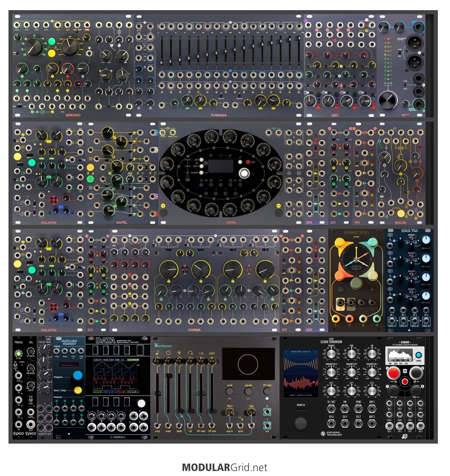Click the 1:N knob on Polygogo
The image size is (450, 476).
tap(201, 361)
